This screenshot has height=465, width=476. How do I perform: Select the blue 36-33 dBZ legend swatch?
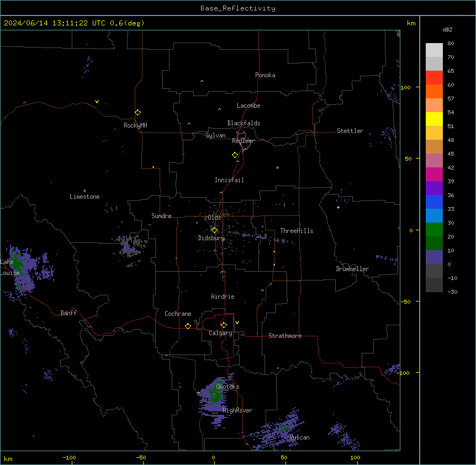coord(434,202)
